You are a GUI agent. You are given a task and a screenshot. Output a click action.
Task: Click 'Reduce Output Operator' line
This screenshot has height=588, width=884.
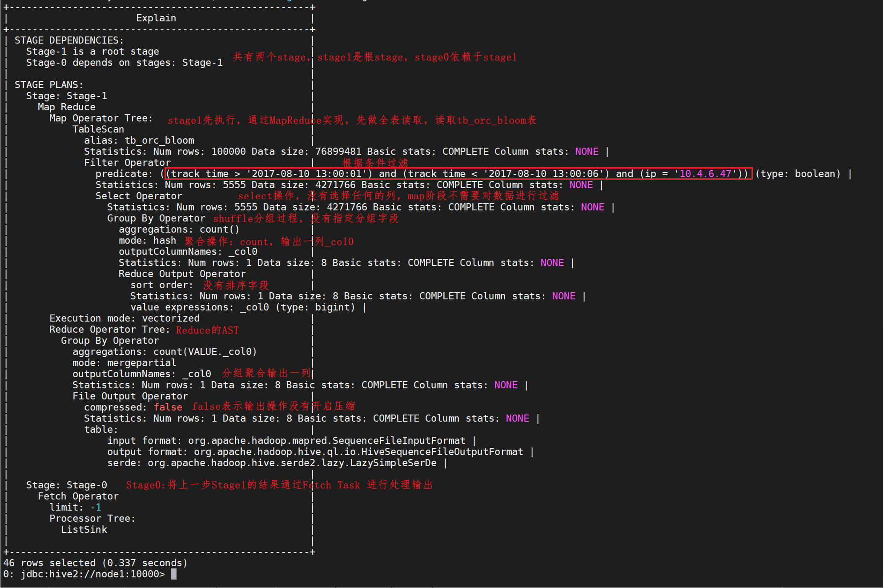(x=182, y=274)
